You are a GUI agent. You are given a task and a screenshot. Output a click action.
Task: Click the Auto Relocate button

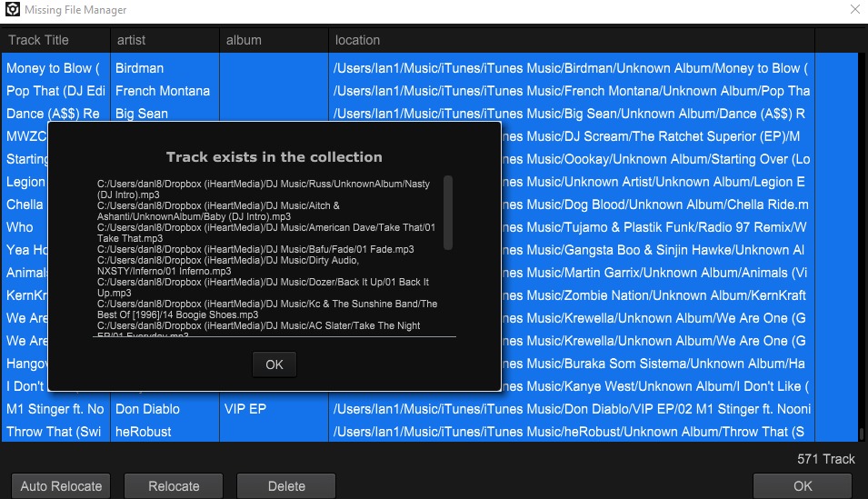61,486
